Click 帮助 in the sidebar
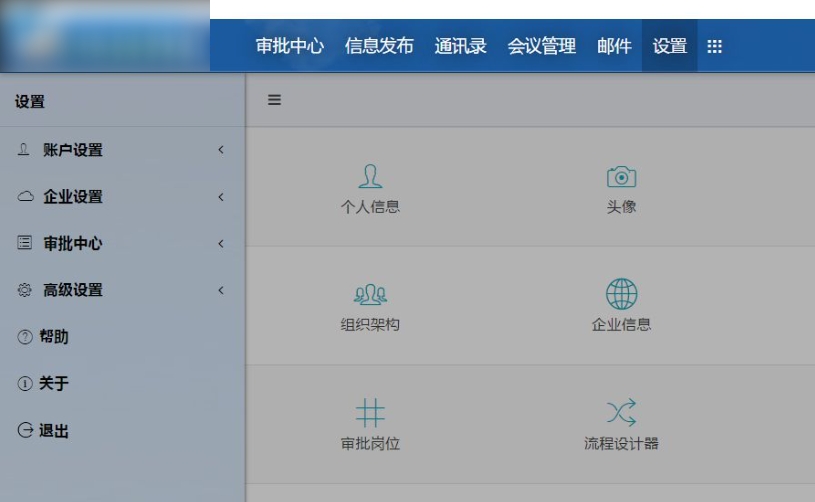This screenshot has width=815, height=502. [53, 337]
